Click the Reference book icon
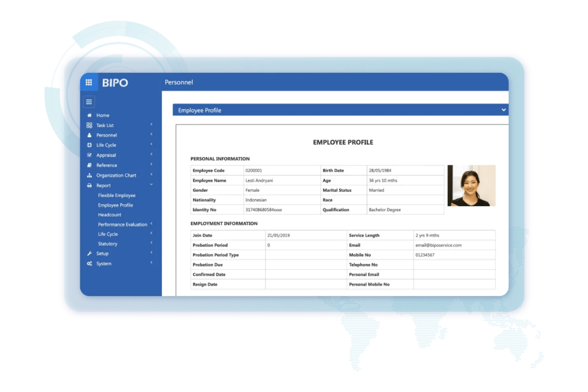 point(89,165)
